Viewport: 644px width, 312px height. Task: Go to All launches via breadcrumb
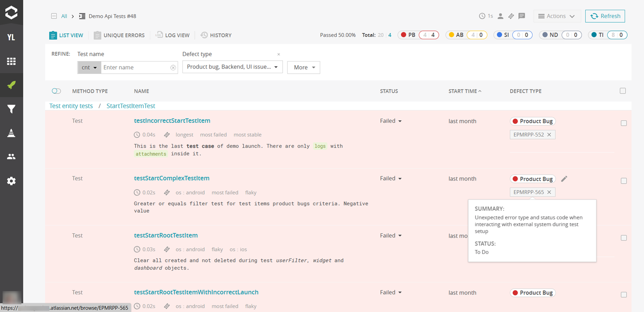pos(64,16)
